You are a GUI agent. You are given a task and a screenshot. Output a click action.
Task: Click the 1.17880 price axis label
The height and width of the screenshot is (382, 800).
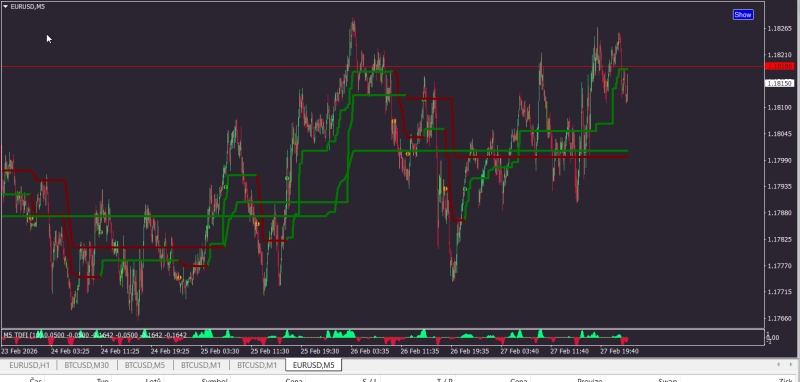[x=780, y=213]
